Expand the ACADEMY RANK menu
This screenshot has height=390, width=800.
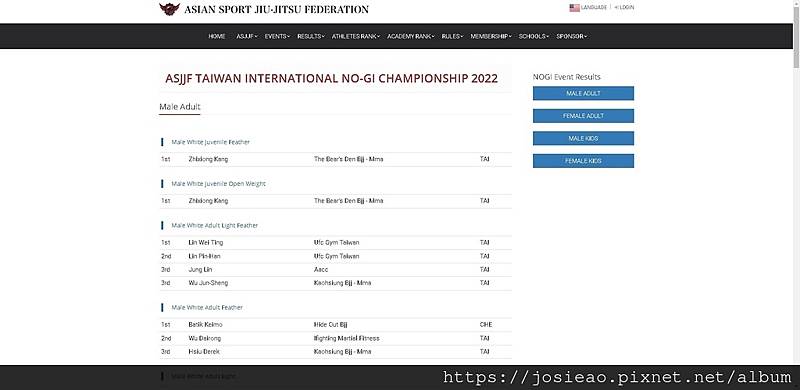click(411, 36)
